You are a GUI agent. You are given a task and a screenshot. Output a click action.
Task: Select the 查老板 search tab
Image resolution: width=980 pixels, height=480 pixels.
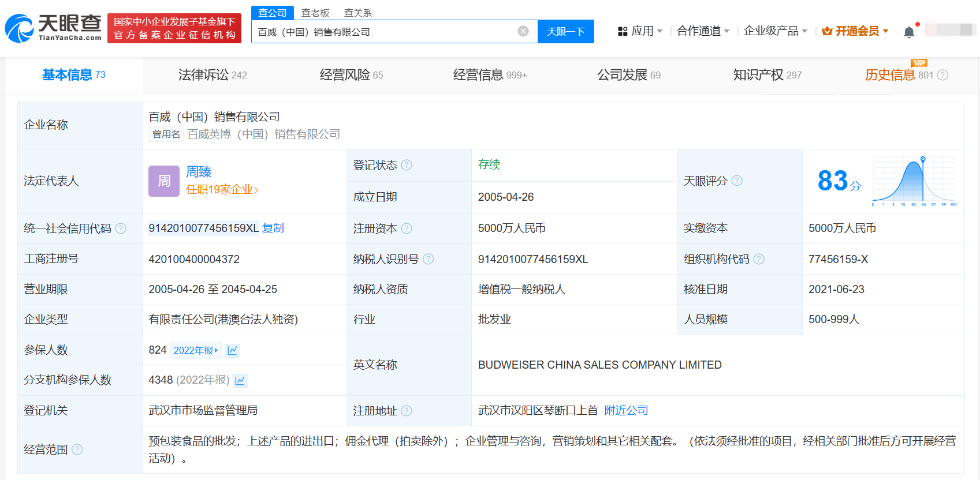coord(315,13)
